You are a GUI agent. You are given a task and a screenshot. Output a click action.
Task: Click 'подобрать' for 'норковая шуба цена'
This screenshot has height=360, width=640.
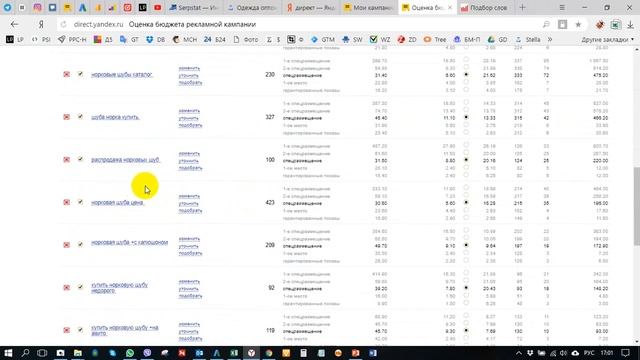(190, 211)
